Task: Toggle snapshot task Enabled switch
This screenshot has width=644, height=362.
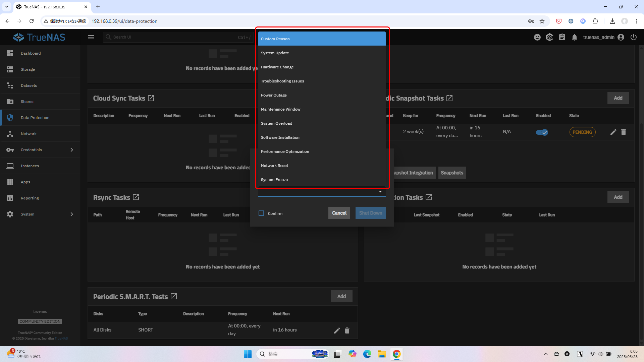Action: point(542,132)
